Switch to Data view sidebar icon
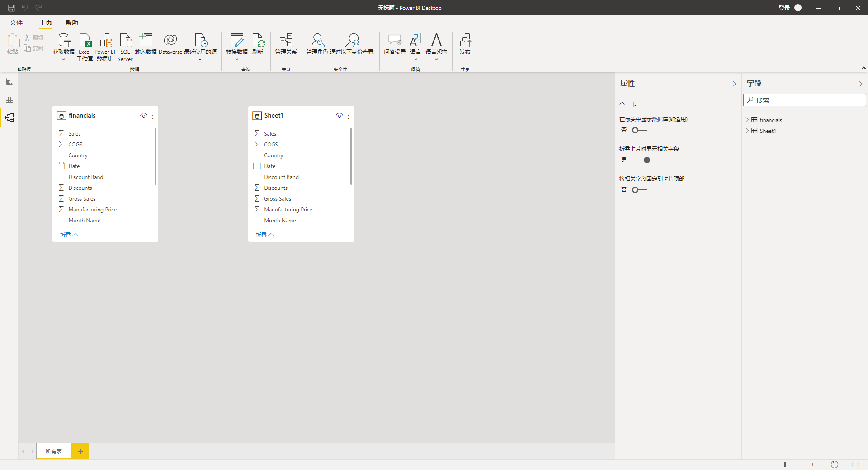The image size is (868, 470). point(9,99)
